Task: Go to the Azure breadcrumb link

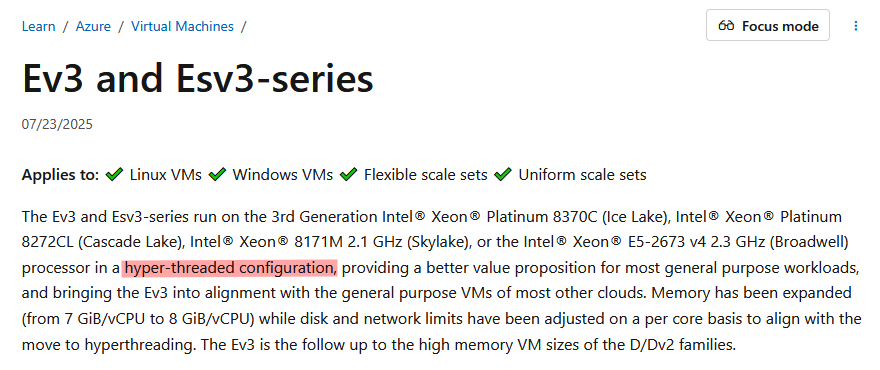Action: click(x=93, y=26)
